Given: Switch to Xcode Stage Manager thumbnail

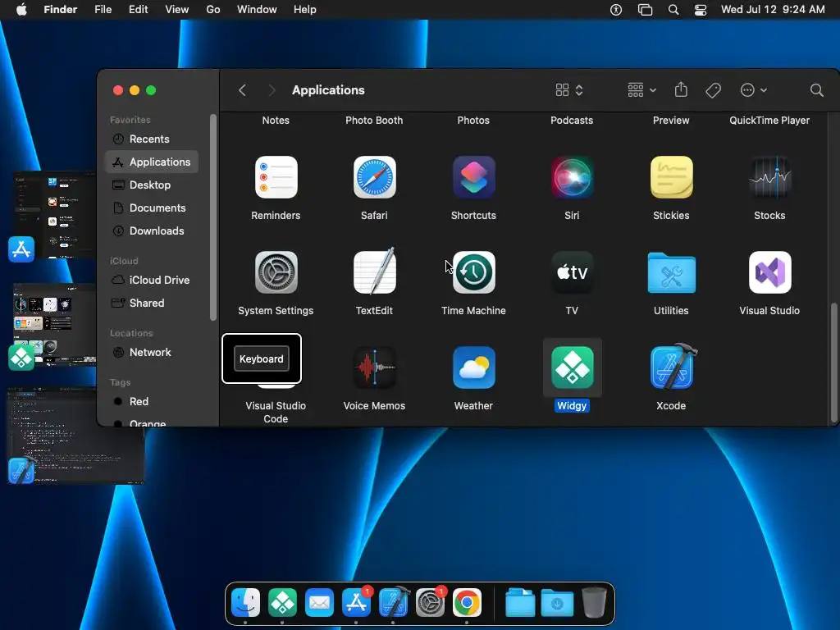Looking at the screenshot, I should [75, 435].
